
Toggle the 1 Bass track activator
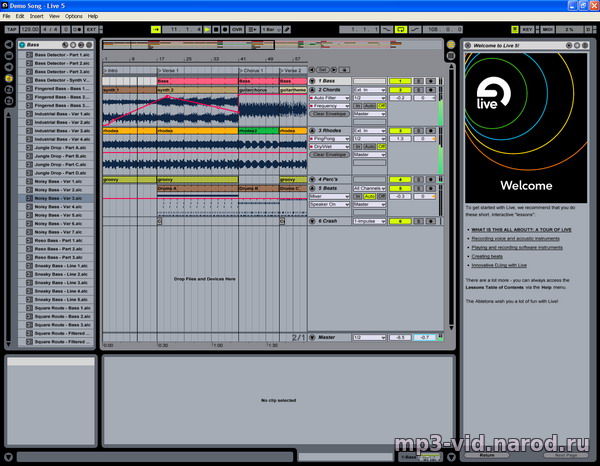point(400,81)
